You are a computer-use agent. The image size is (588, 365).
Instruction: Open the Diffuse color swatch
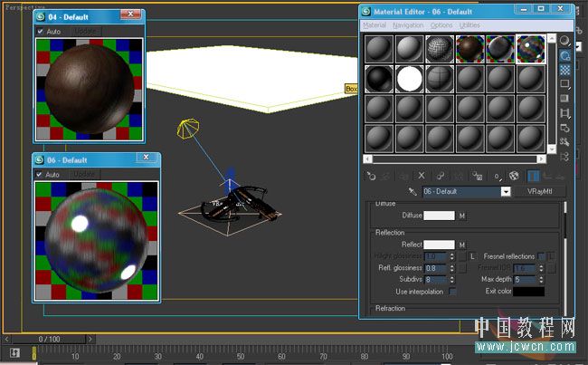coord(439,216)
